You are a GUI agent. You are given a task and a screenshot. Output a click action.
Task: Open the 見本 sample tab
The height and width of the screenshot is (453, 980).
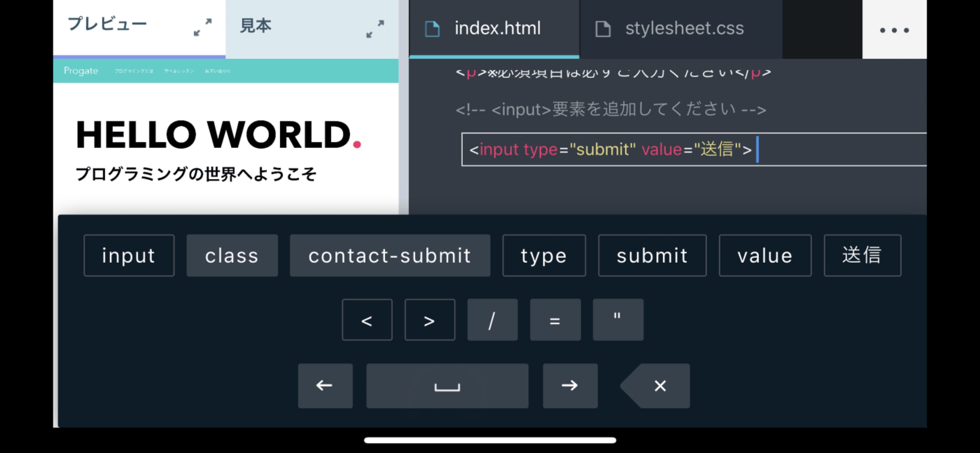pos(256,26)
